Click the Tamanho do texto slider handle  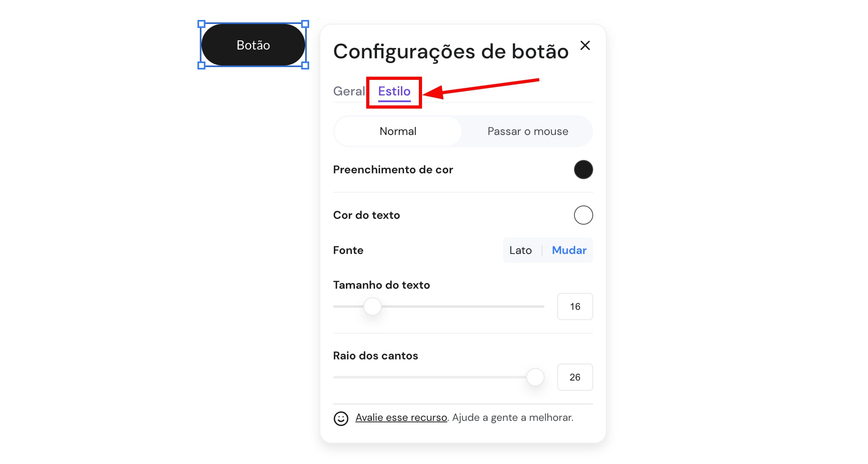[373, 307]
